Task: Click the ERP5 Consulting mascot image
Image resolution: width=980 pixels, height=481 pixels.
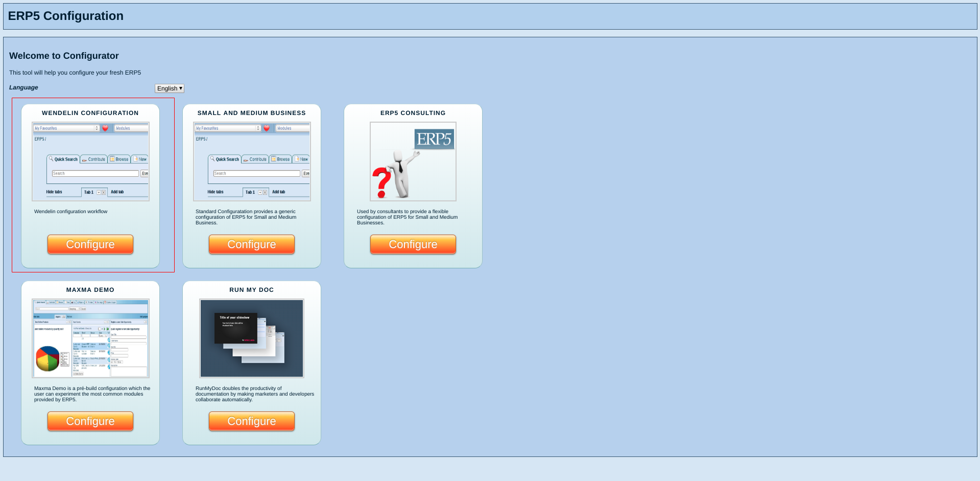Action: coord(413,162)
